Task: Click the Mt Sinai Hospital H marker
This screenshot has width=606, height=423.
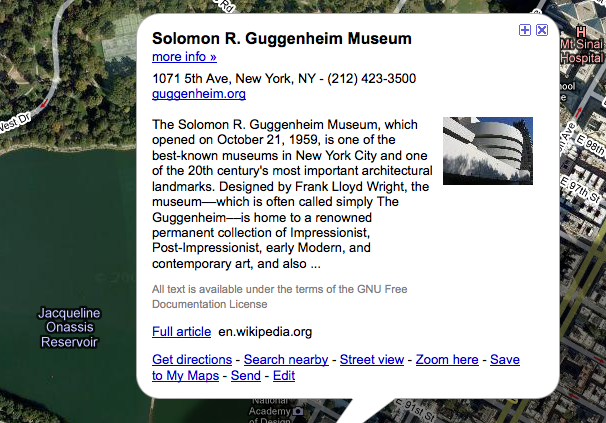Action: coord(583,31)
